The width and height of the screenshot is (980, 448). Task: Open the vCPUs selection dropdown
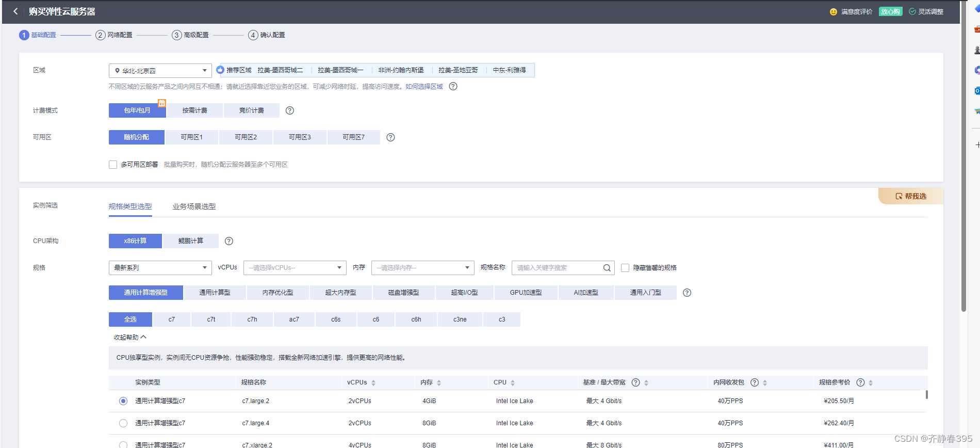click(x=295, y=268)
